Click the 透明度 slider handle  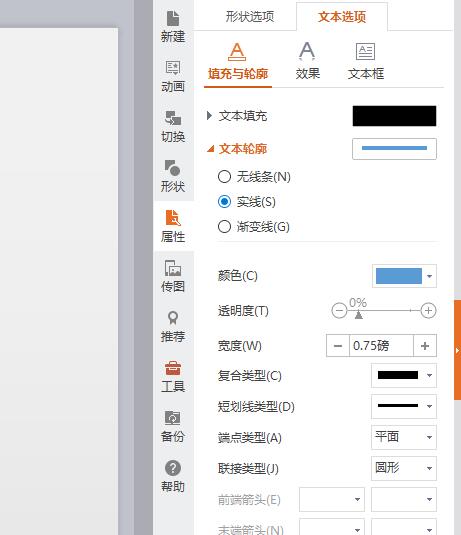(358, 314)
